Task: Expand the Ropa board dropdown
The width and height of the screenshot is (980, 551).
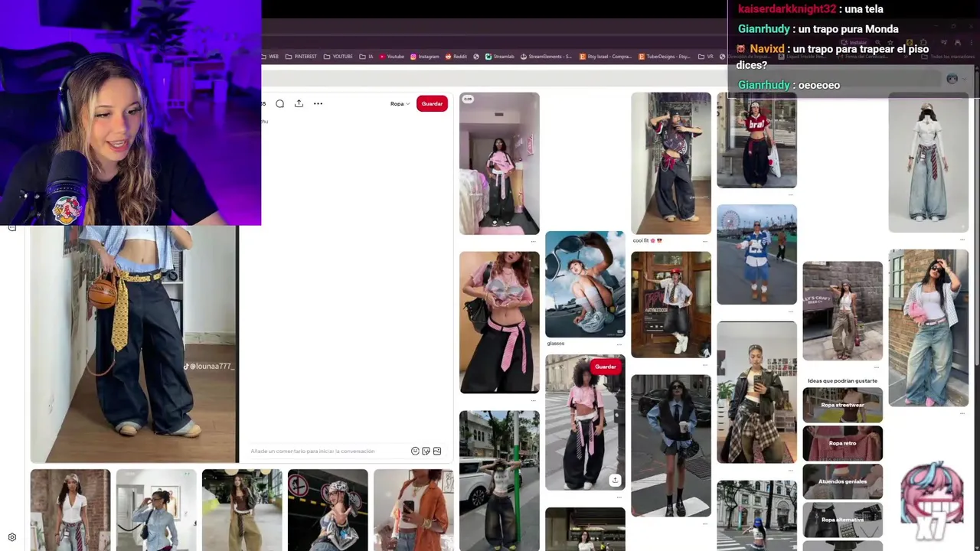Action: click(400, 103)
